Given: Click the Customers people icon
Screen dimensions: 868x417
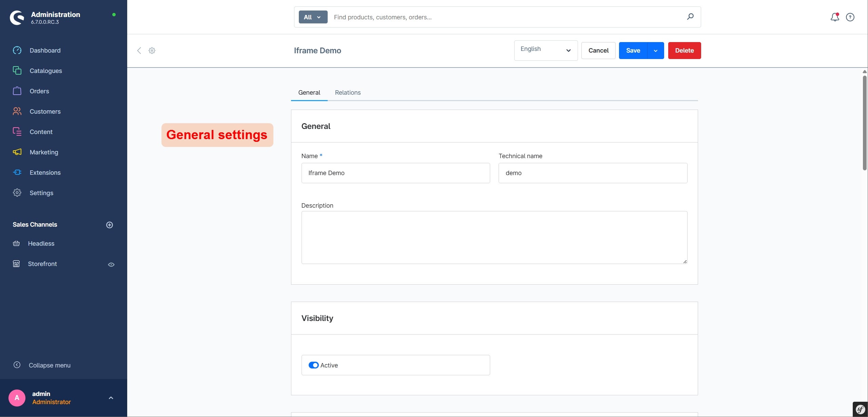Looking at the screenshot, I should pos(17,111).
